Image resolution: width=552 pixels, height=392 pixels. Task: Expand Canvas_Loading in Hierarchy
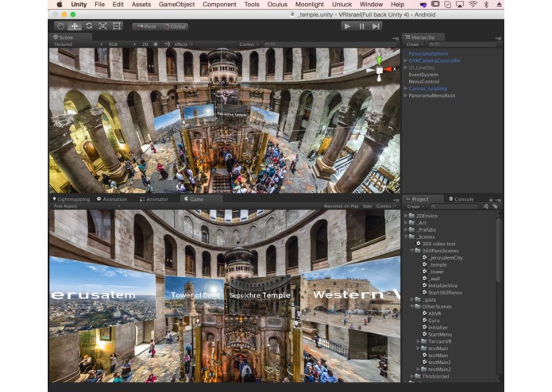tap(406, 89)
